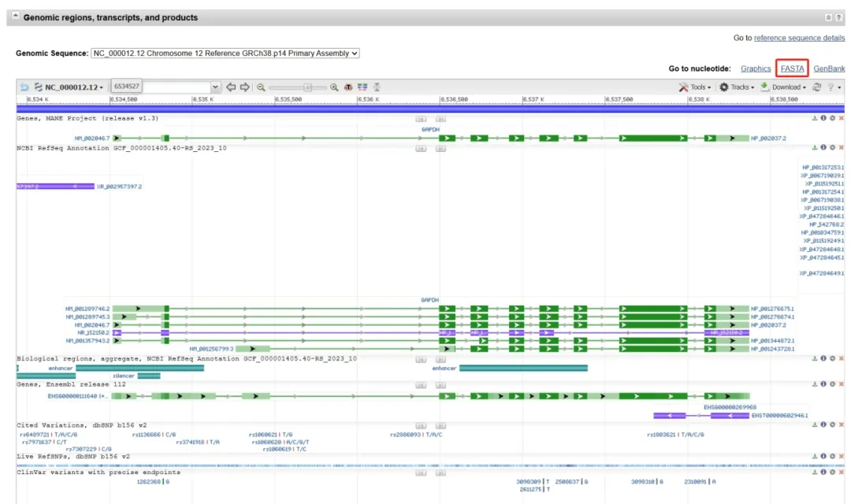This screenshot has height=504, width=851.
Task: Expand the arrow beside the toolbar help icon
Action: tap(839, 87)
